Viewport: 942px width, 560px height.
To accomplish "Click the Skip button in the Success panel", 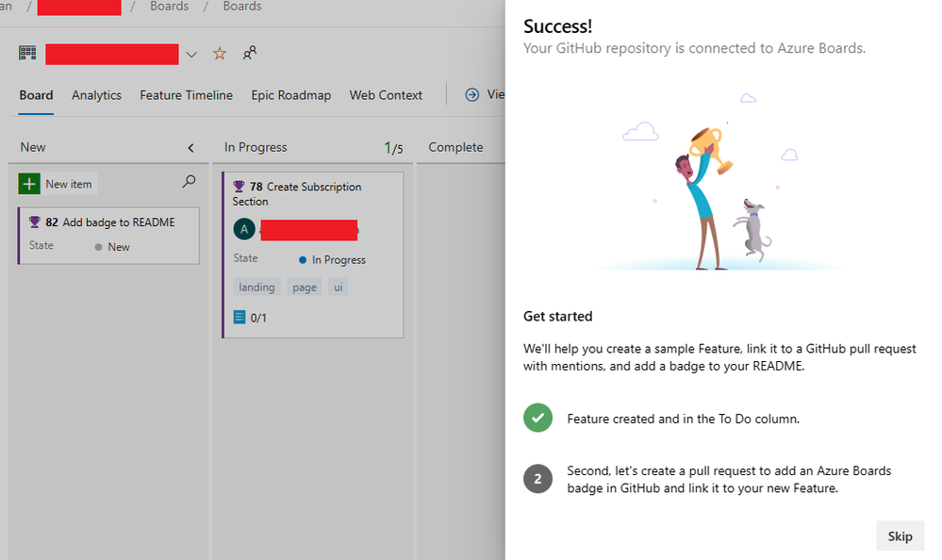I will pos(900,536).
